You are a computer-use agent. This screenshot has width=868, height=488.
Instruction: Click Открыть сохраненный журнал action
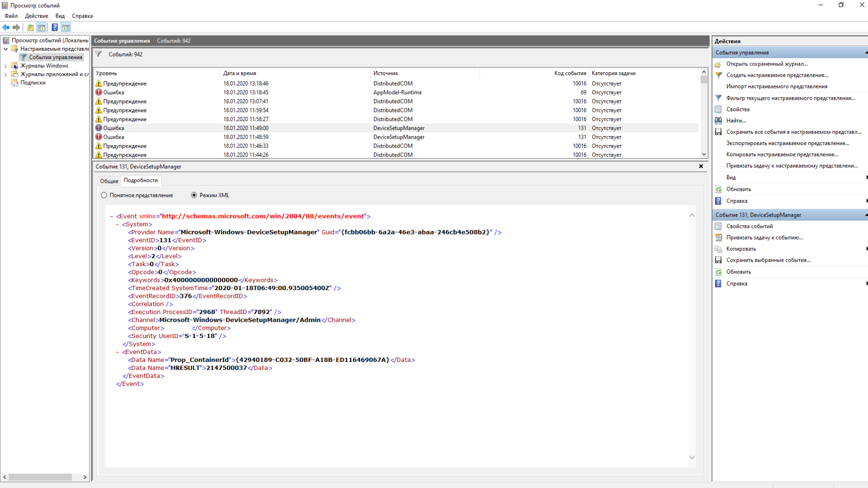click(x=767, y=64)
